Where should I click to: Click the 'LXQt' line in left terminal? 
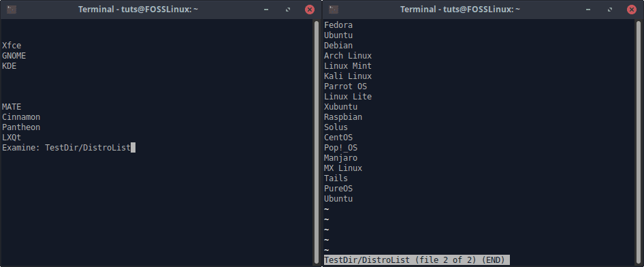(12, 138)
